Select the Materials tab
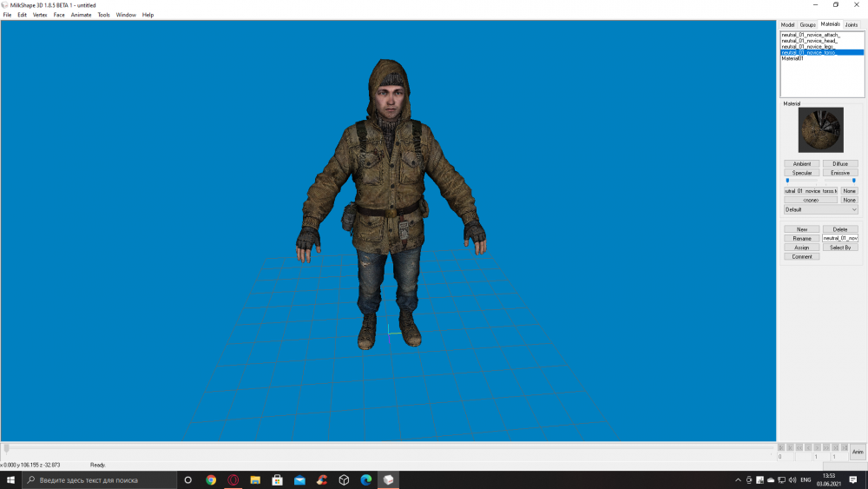 [x=831, y=24]
